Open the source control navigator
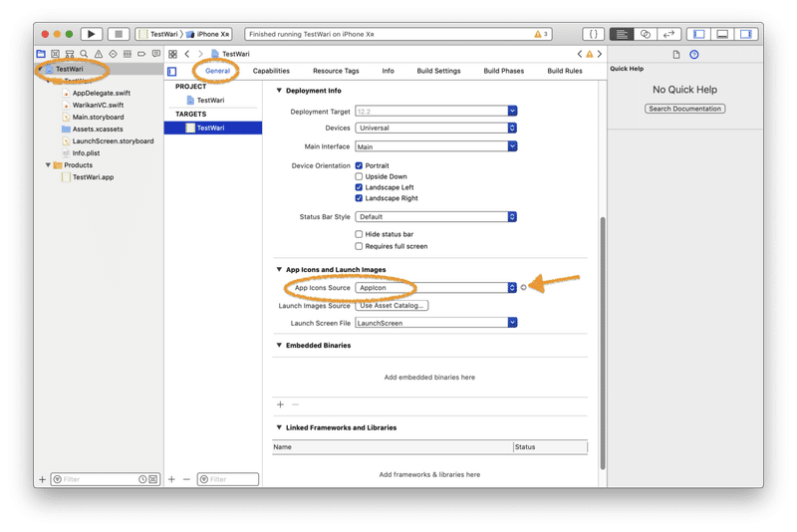This screenshot has width=797, height=532. click(56, 54)
